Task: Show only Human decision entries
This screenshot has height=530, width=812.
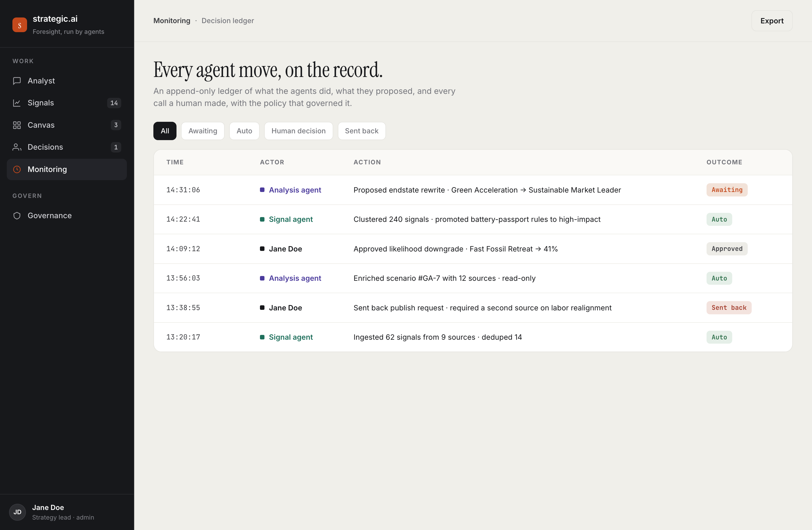Action: 299,131
